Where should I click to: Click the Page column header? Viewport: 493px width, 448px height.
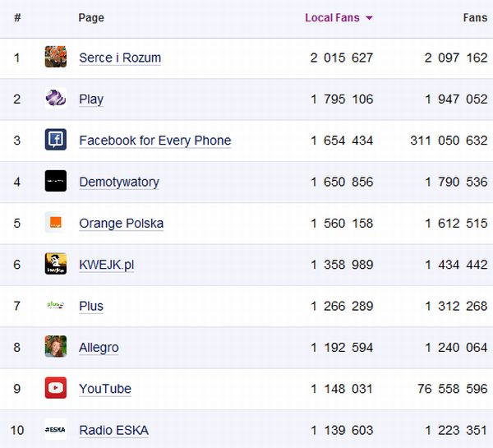coord(91,17)
